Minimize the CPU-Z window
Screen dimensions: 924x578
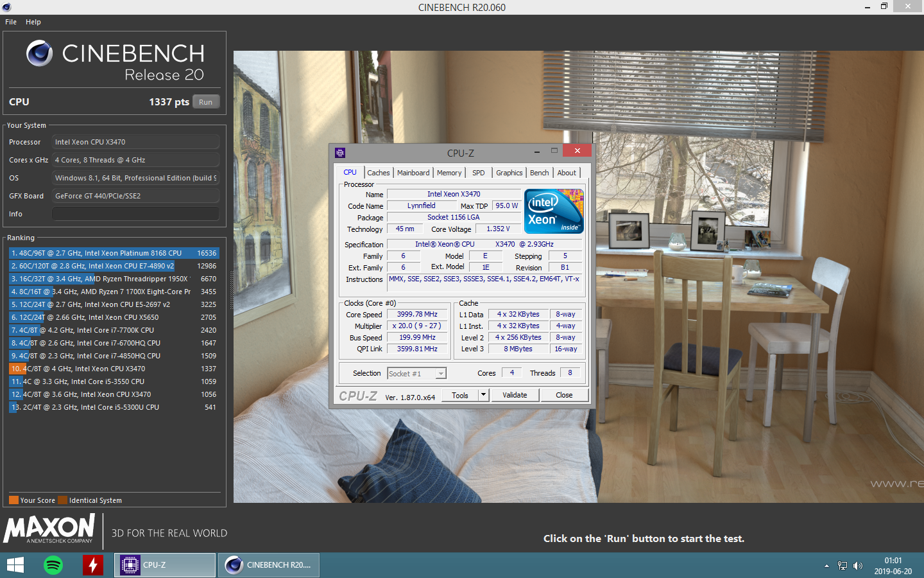pyautogui.click(x=536, y=152)
